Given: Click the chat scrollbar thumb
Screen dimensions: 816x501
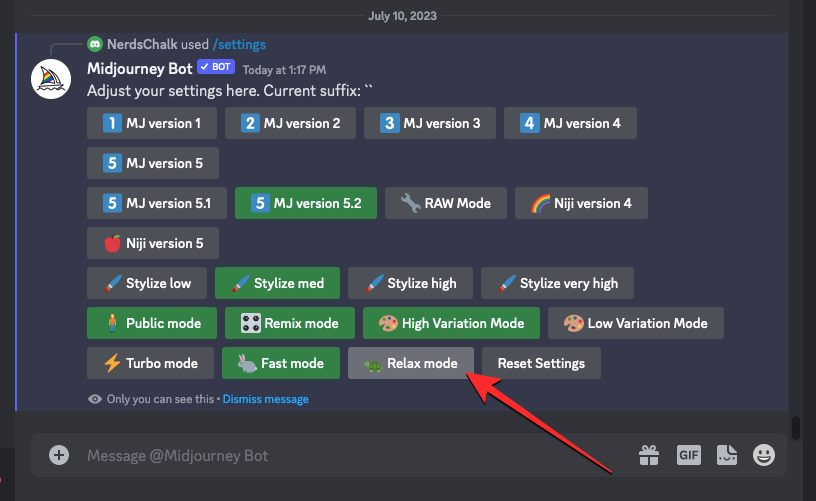Looking at the screenshot, I should pyautogui.click(x=796, y=428).
